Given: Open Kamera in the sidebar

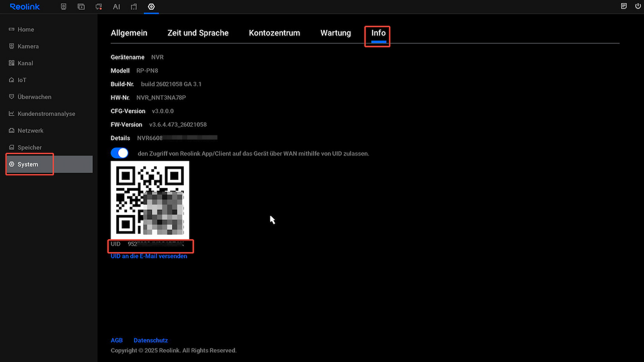Looking at the screenshot, I should (49, 46).
